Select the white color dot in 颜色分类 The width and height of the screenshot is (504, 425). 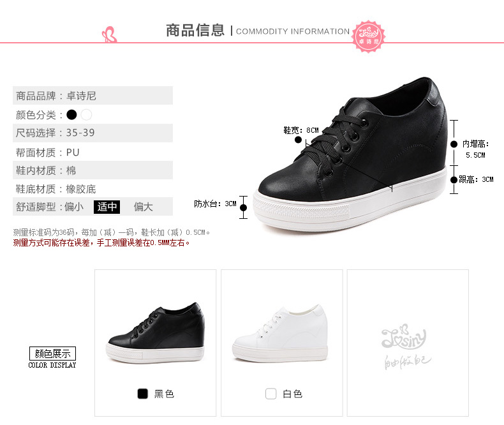(87, 115)
